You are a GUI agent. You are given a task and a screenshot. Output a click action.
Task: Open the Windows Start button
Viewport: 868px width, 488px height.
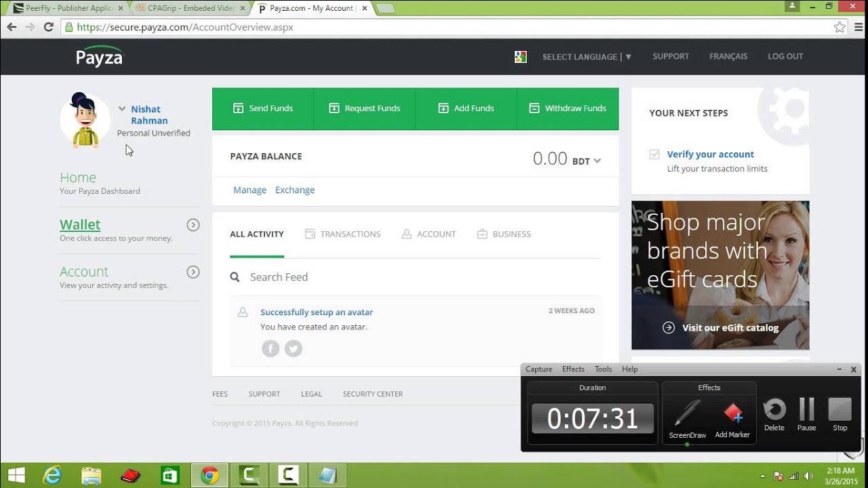16,476
